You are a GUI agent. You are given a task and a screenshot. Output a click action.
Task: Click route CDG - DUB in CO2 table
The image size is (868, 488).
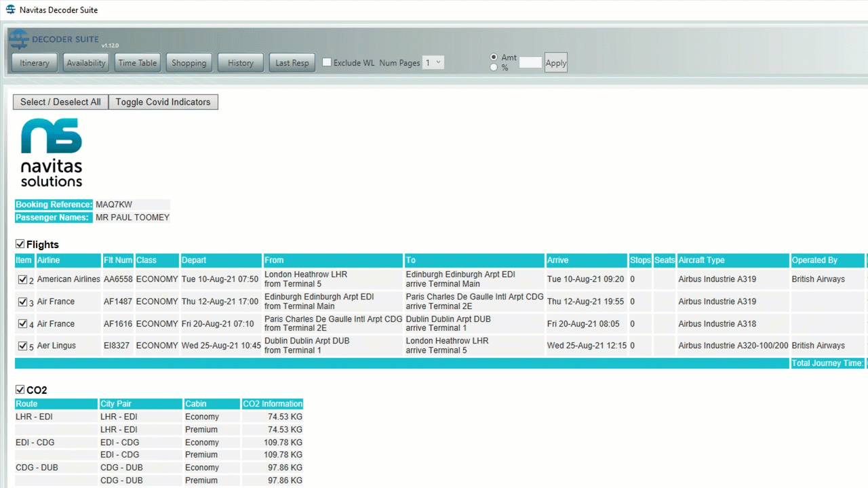(x=35, y=468)
